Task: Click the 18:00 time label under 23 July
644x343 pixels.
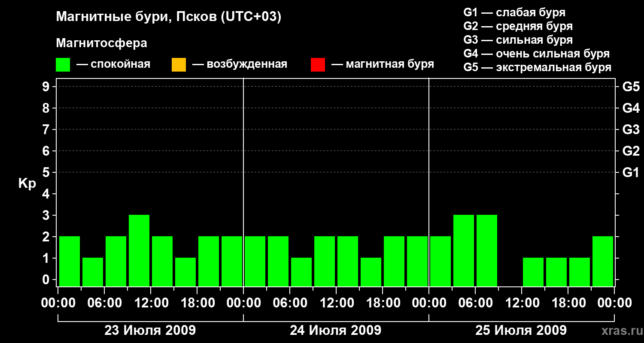Action: (x=197, y=304)
